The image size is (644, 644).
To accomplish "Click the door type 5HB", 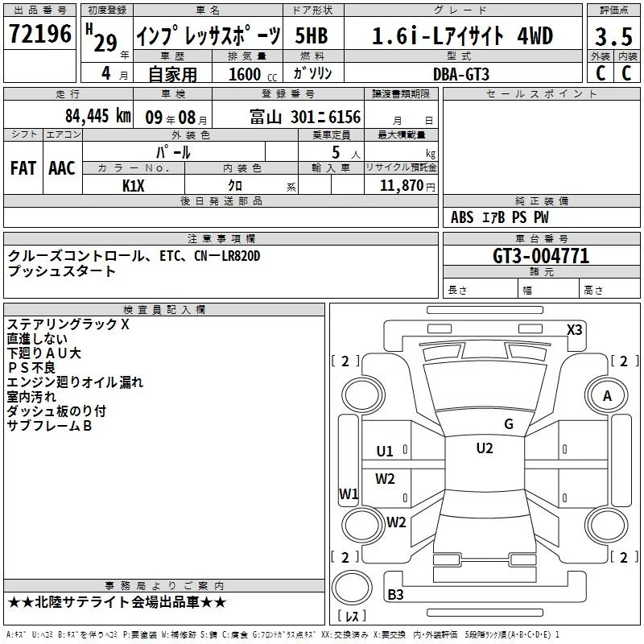I will 312,35.
